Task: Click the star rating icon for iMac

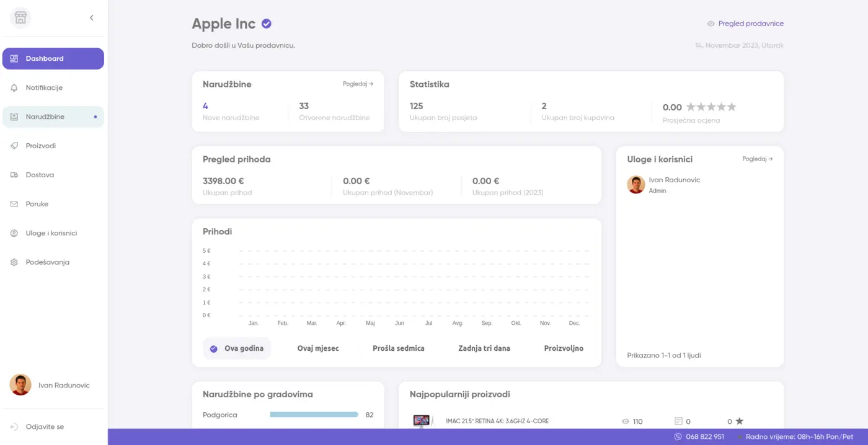Action: click(739, 421)
